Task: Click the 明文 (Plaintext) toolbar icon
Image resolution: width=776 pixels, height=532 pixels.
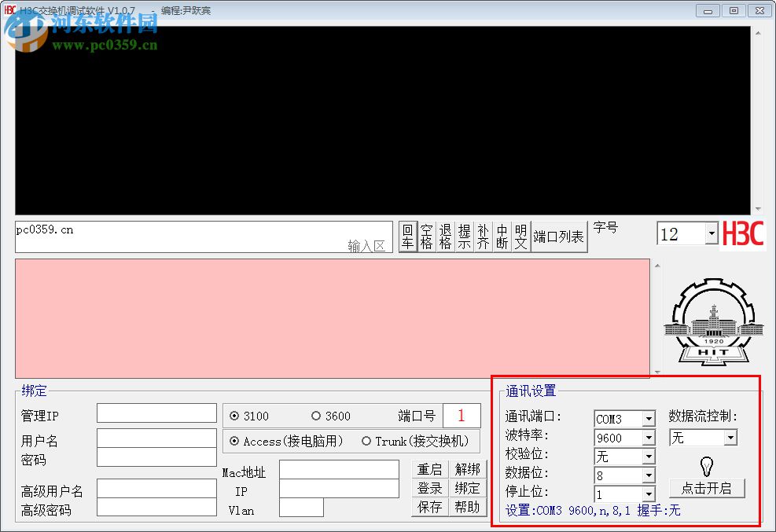Action: (520, 234)
